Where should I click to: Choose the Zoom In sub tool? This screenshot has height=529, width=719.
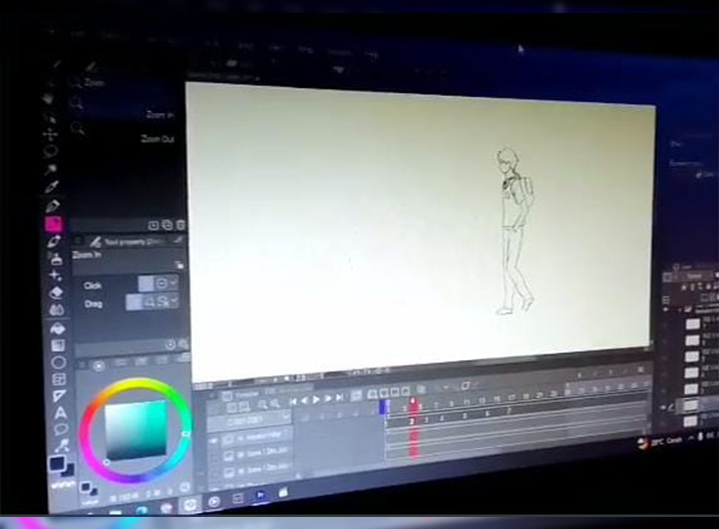pyautogui.click(x=160, y=116)
